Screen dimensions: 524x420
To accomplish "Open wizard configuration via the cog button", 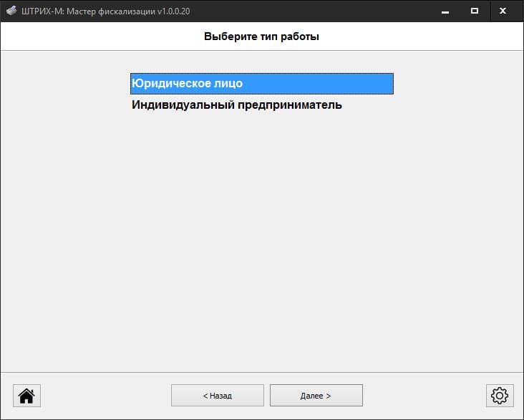I will [500, 396].
